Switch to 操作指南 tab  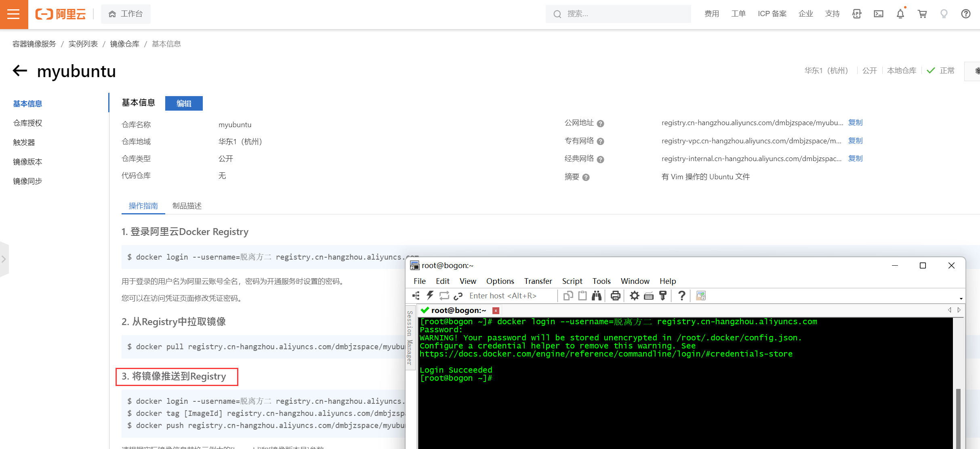click(143, 206)
